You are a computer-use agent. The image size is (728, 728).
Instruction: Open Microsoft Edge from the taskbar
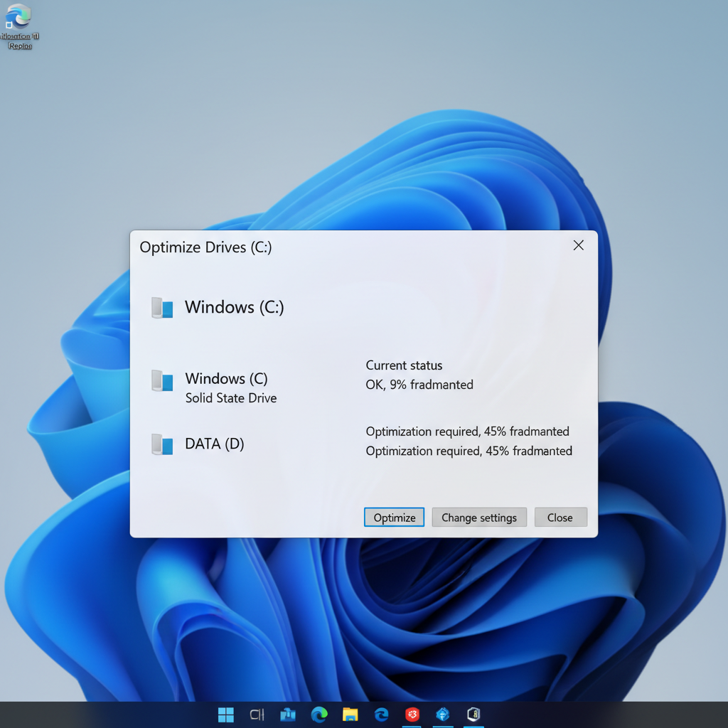(x=319, y=714)
